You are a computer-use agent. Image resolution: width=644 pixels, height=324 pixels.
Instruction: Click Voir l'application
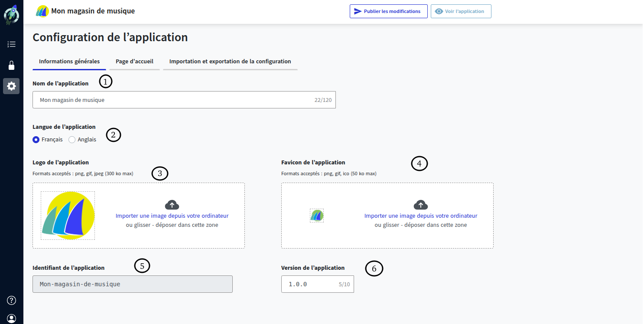tap(461, 11)
